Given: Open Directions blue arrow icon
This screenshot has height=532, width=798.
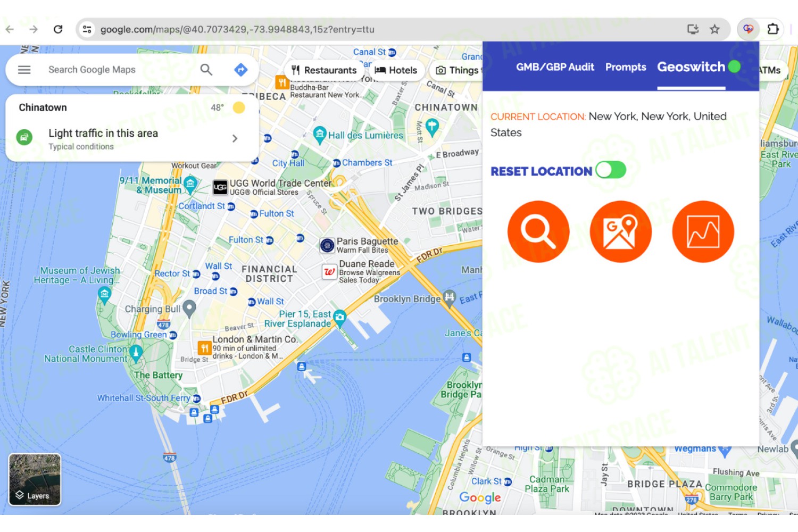Looking at the screenshot, I should click(x=241, y=70).
